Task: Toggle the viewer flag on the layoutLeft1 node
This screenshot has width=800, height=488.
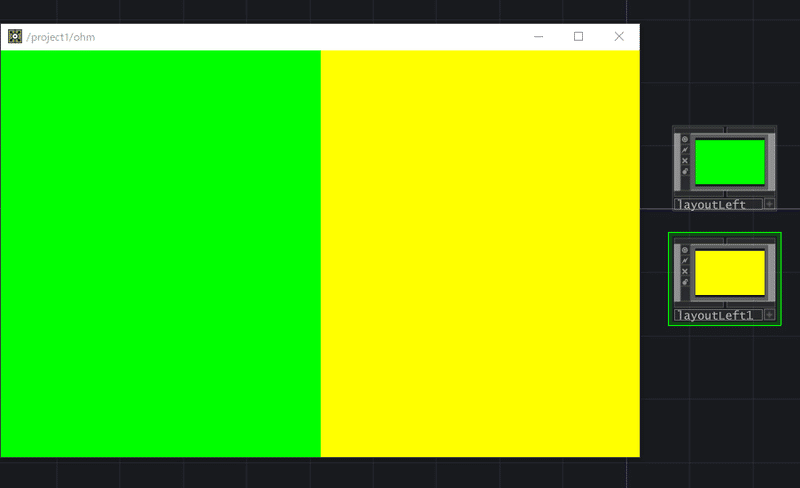Action: coord(685,250)
